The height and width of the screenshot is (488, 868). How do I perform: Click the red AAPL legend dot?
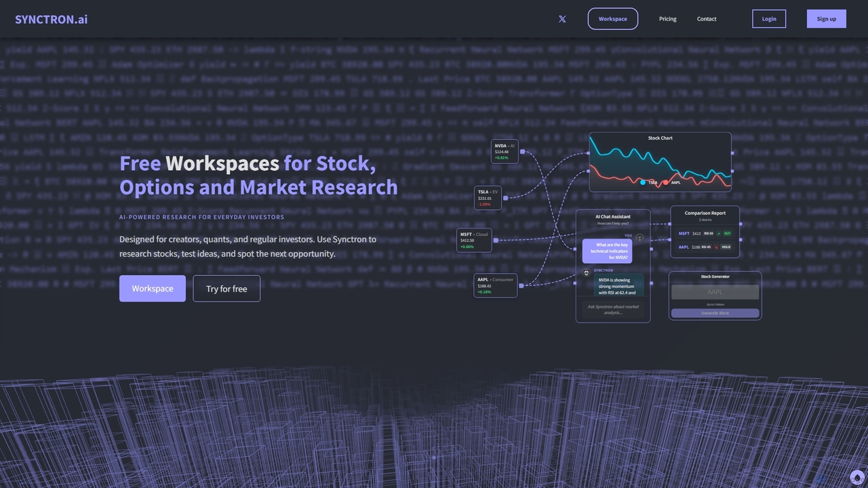665,182
